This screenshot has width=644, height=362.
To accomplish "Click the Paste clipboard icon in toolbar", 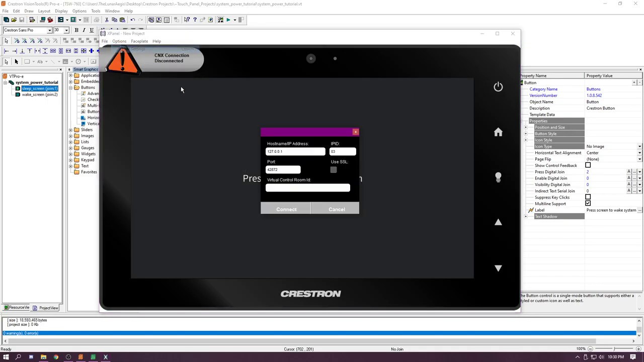I will (x=122, y=20).
